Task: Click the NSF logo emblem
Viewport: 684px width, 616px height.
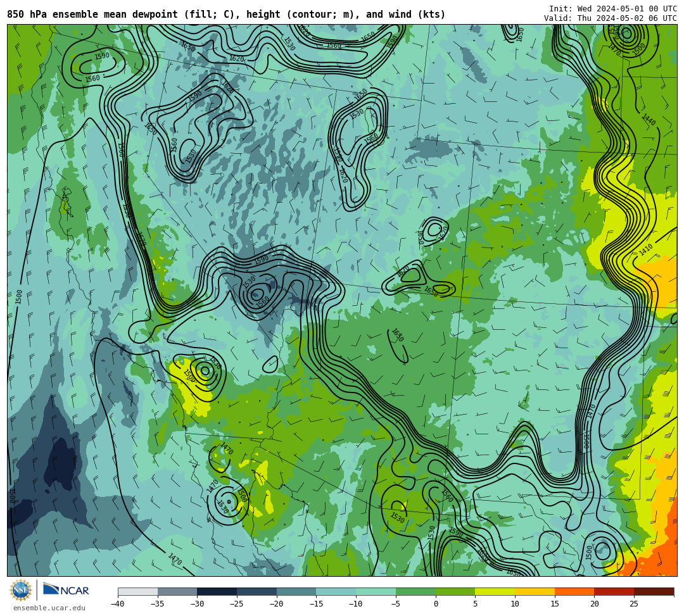Action: click(21, 590)
